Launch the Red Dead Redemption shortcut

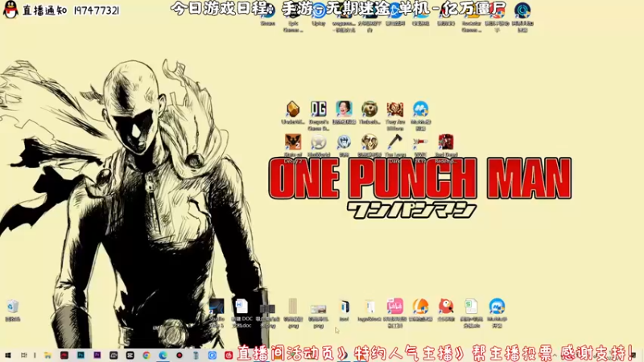(446, 148)
